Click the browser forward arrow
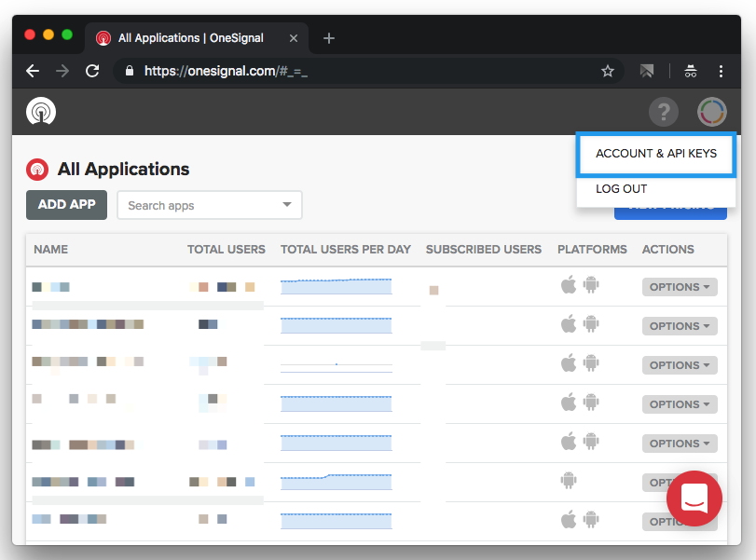 point(62,72)
